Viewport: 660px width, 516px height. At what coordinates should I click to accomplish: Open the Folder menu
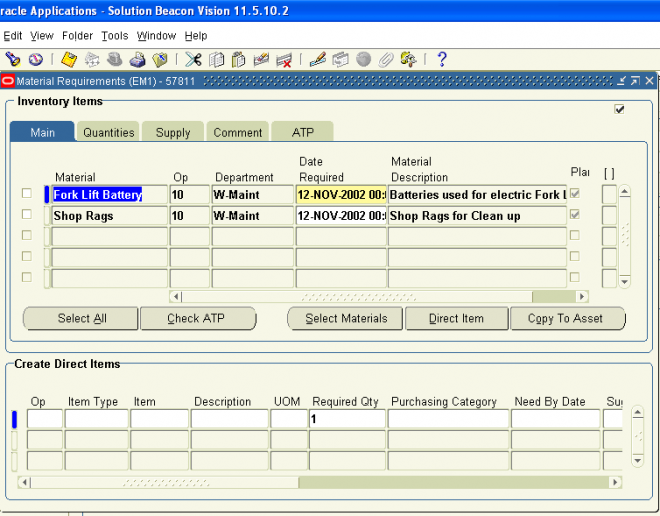(77, 36)
